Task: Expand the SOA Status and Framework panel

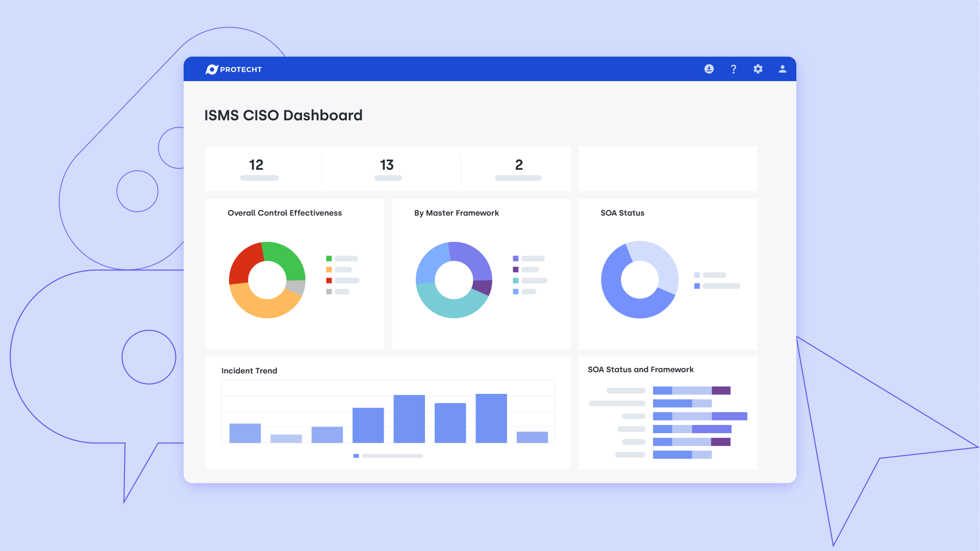Action: 641,369
